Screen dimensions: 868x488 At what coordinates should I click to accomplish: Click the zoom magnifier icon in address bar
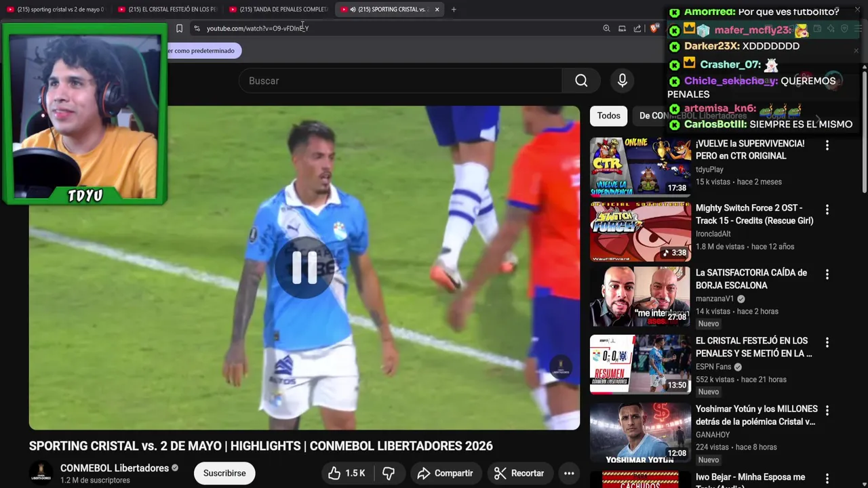coord(606,28)
